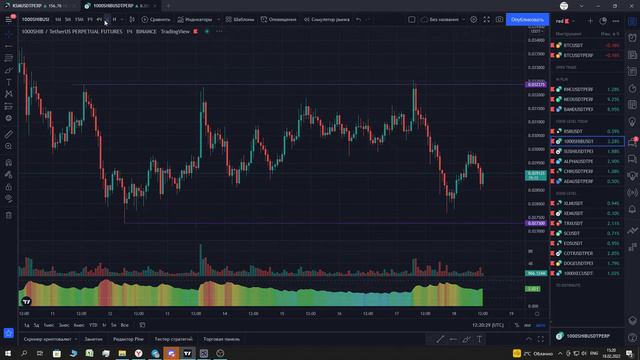Switch to the 15m timeframe
The height and width of the screenshot is (360, 640).
pyautogui.click(x=79, y=20)
